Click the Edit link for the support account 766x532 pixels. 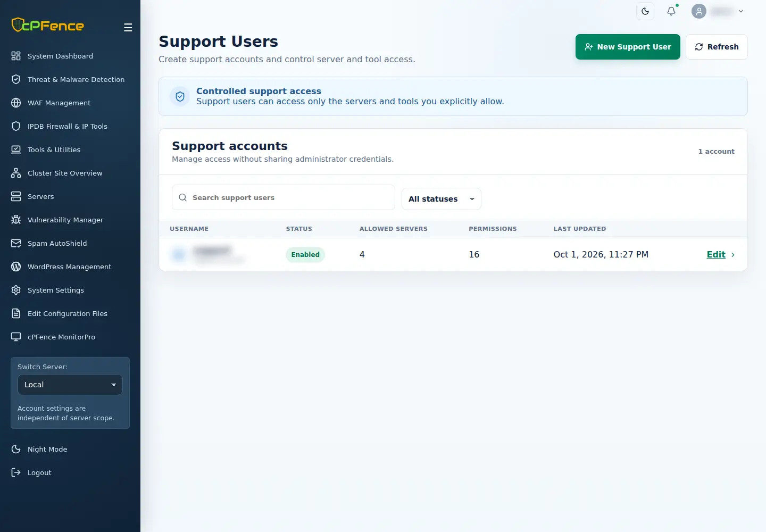click(716, 254)
